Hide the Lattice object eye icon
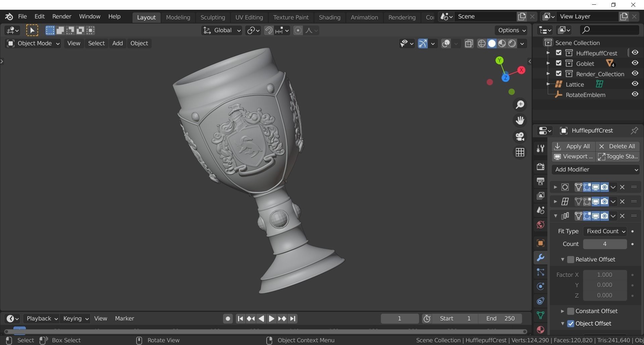Image resolution: width=644 pixels, height=345 pixels. [635, 84]
